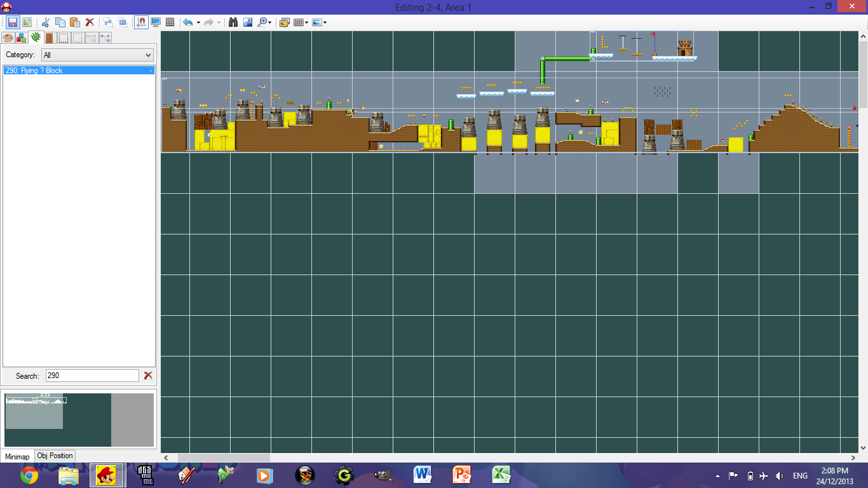Toggle the grid display button
The image size is (868, 488).
point(170,22)
